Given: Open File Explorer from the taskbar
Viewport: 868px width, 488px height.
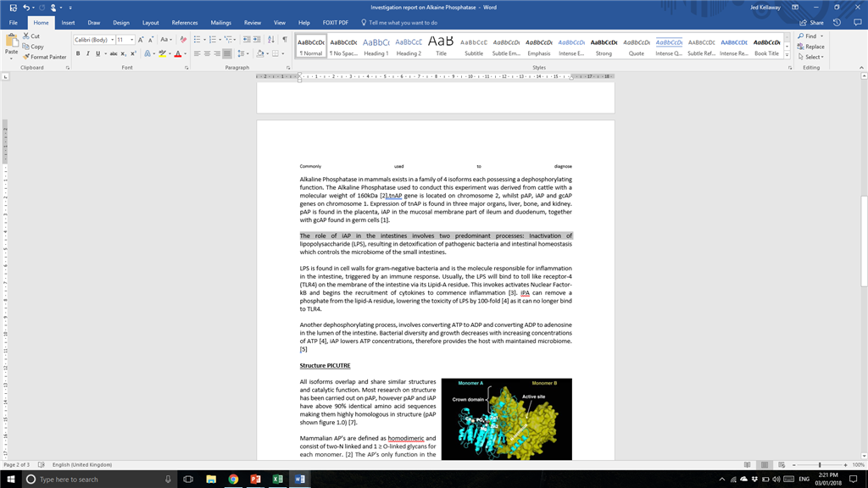Looking at the screenshot, I should [x=211, y=480].
